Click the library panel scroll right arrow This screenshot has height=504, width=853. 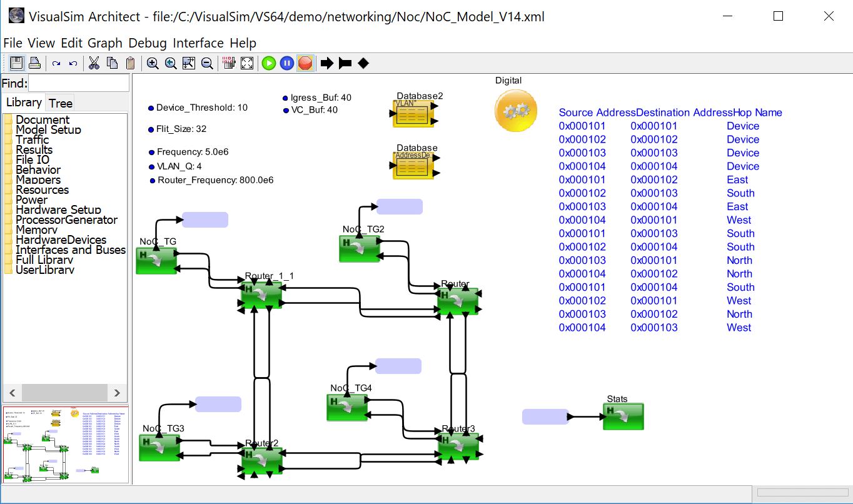pyautogui.click(x=117, y=393)
